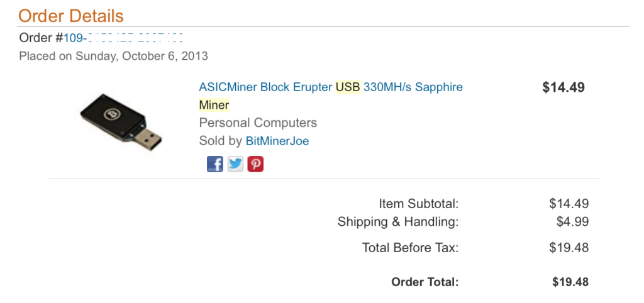644x303 pixels.
Task: Click the Item Subtotal amount of $14.49
Action: (569, 203)
